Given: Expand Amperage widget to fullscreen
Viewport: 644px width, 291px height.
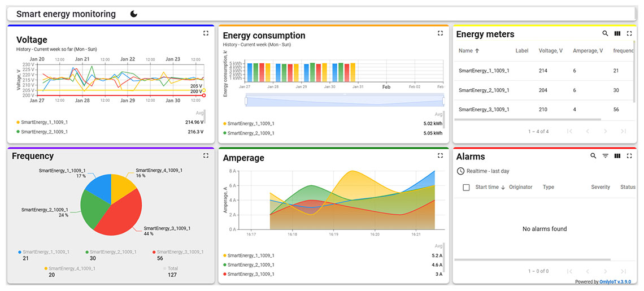Looking at the screenshot, I should [440, 155].
